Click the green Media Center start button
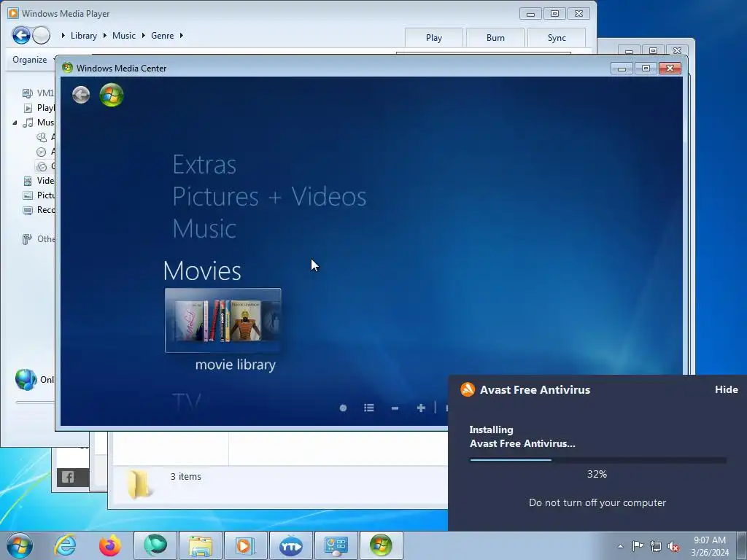 tap(112, 95)
